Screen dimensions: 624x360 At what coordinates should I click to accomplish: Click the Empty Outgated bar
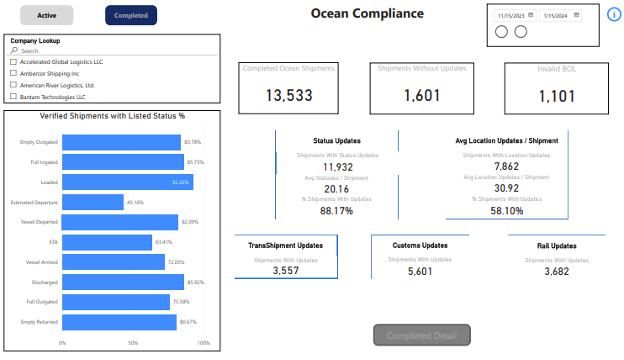(x=121, y=142)
